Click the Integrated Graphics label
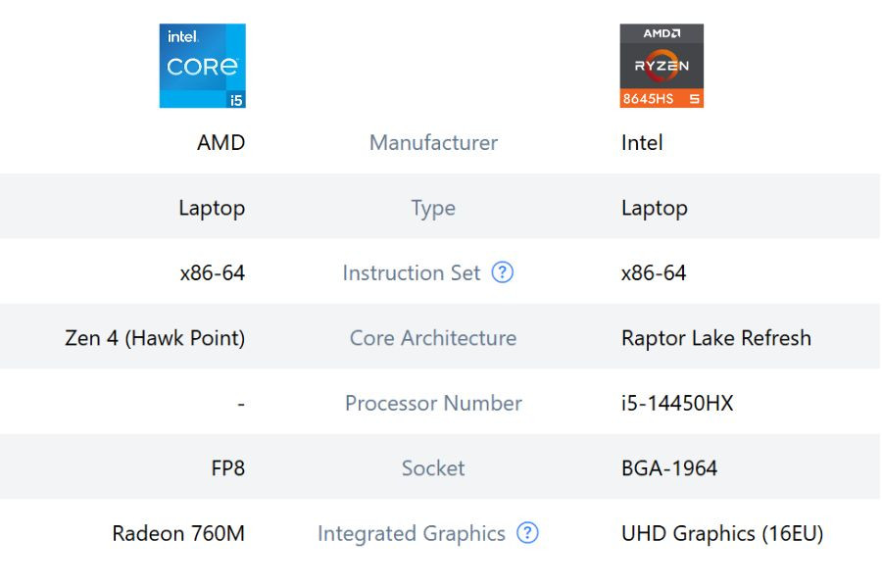 click(x=412, y=533)
